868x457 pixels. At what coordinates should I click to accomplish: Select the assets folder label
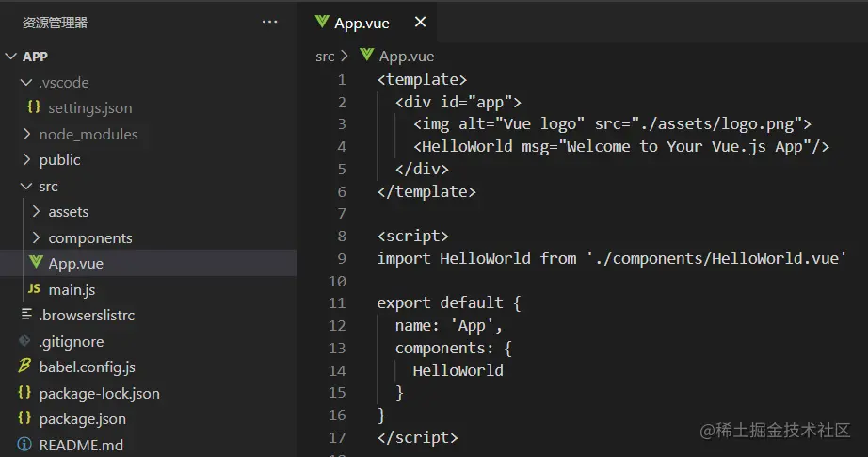click(69, 212)
